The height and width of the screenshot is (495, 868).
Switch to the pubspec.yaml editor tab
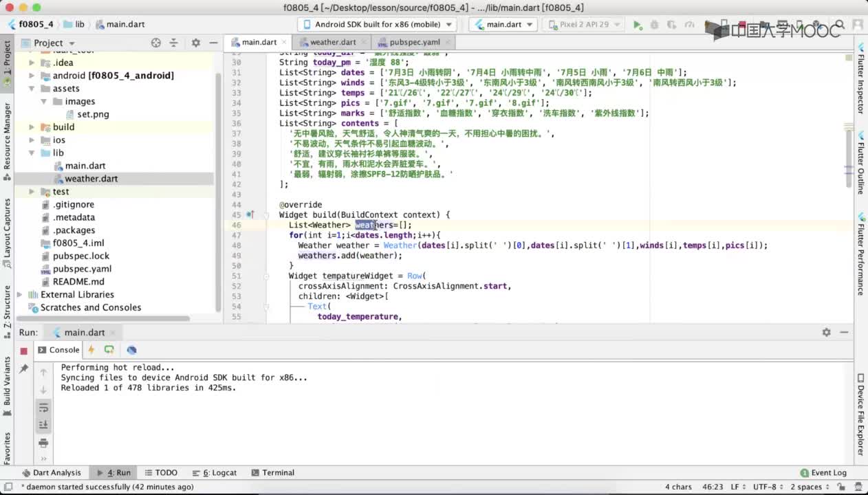pos(414,42)
